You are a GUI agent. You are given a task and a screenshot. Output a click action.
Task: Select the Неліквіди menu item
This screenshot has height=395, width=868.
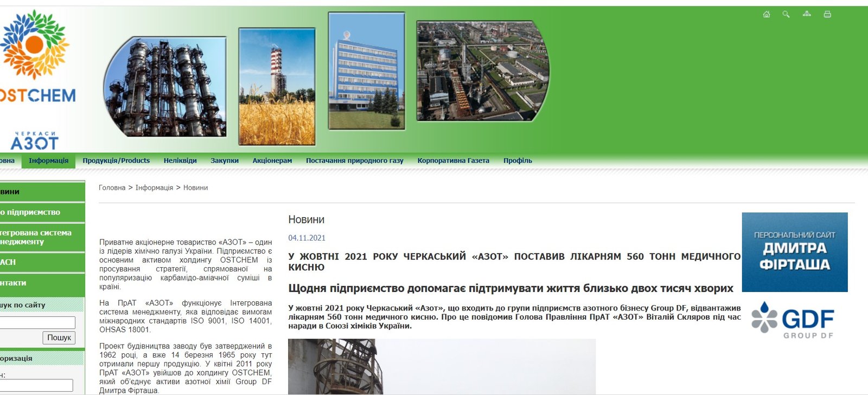[x=180, y=160]
